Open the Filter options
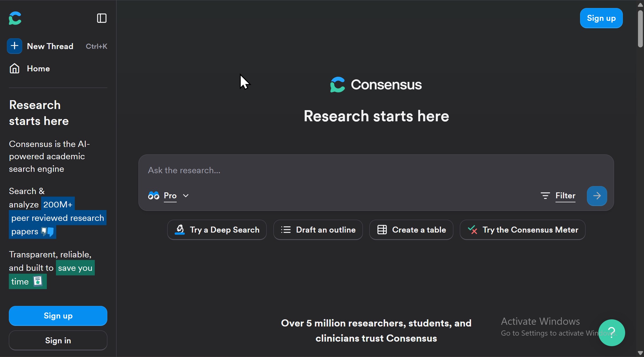Image resolution: width=644 pixels, height=357 pixels. pyautogui.click(x=558, y=196)
